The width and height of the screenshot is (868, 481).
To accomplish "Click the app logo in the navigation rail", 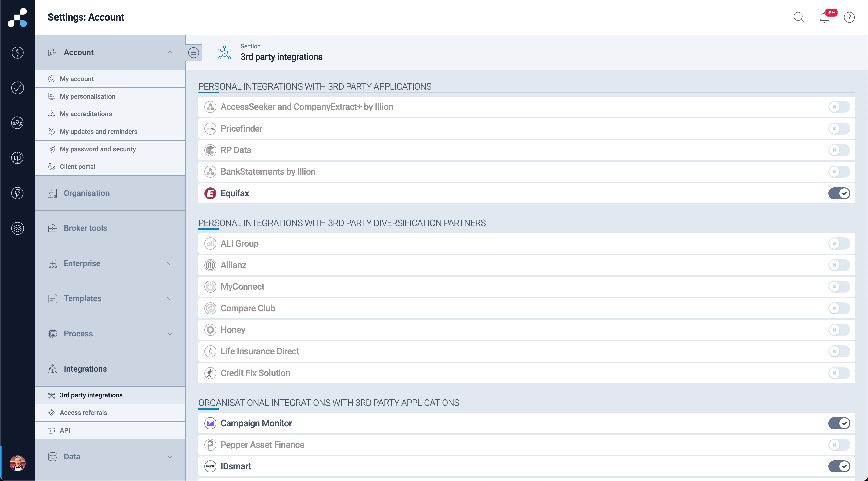I will coord(17,18).
